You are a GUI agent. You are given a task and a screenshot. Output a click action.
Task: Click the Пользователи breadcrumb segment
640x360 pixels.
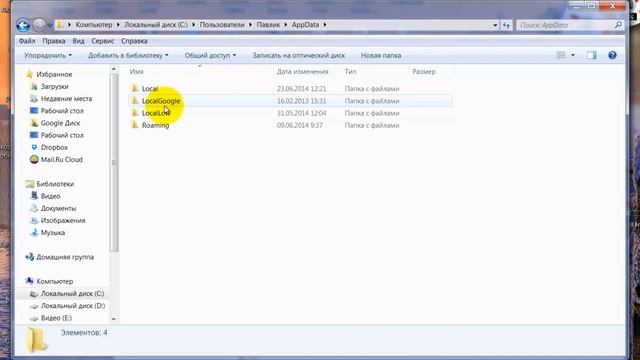point(222,25)
